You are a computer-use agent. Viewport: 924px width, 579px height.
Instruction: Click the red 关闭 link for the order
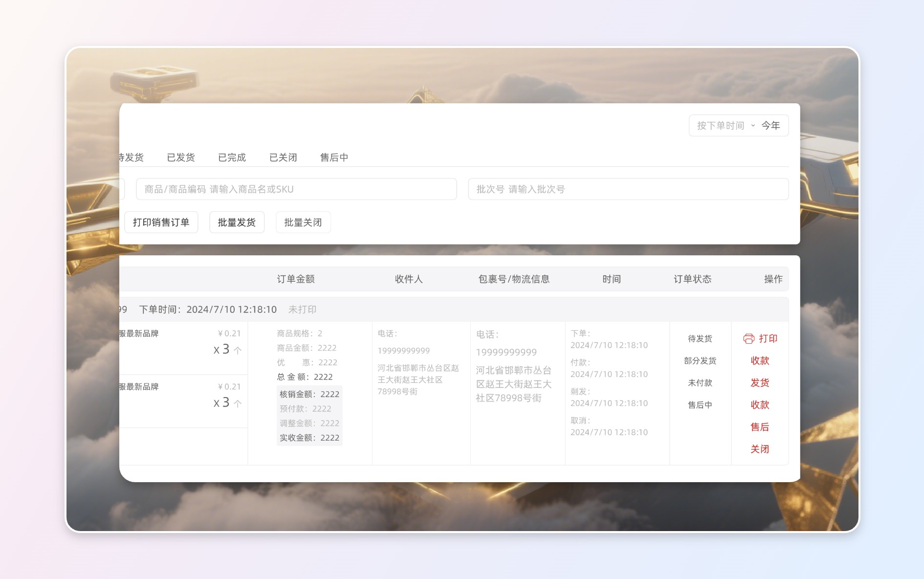(x=760, y=449)
